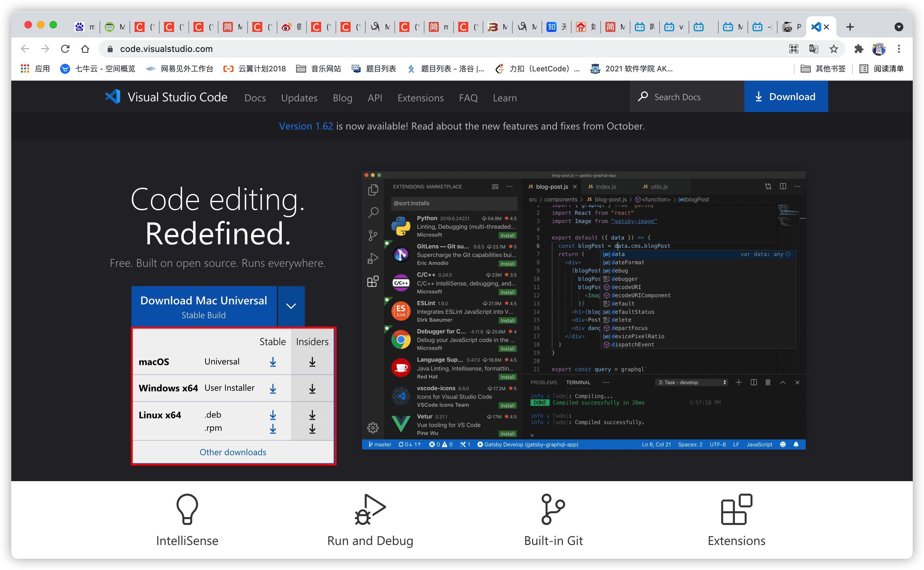Image resolution: width=924 pixels, height=570 pixels.
Task: Open the Other downloads link
Action: (233, 452)
